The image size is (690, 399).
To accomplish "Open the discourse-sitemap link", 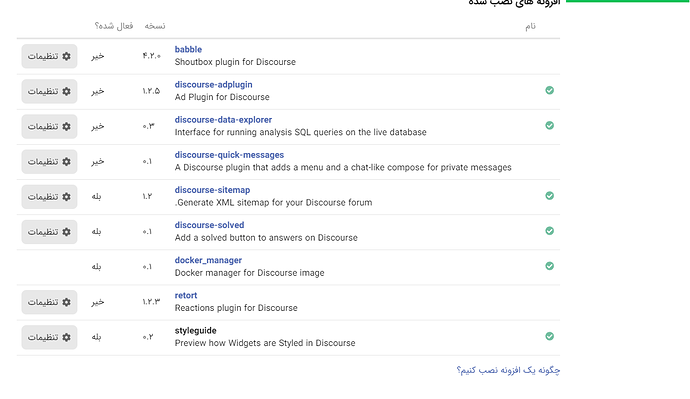I will (212, 190).
